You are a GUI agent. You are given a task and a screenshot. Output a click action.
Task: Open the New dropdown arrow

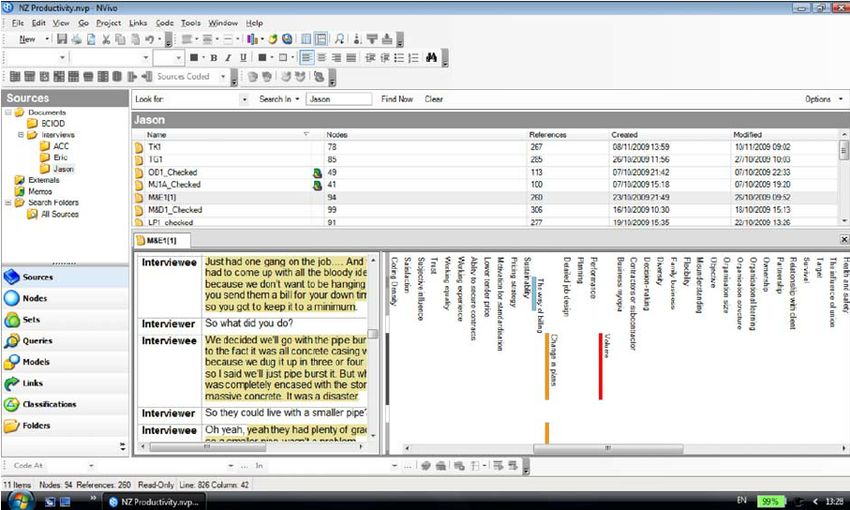click(47, 39)
